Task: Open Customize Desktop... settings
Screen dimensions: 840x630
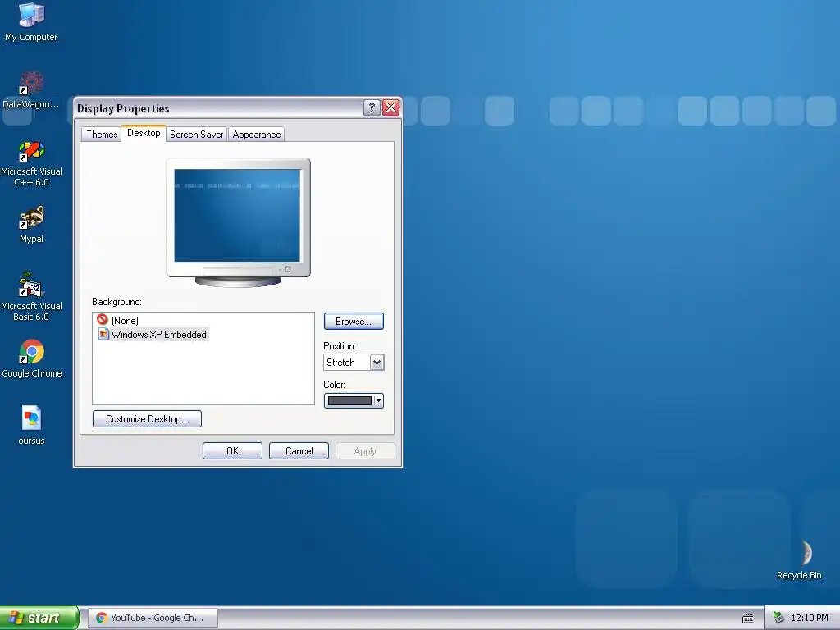Action: click(x=147, y=419)
